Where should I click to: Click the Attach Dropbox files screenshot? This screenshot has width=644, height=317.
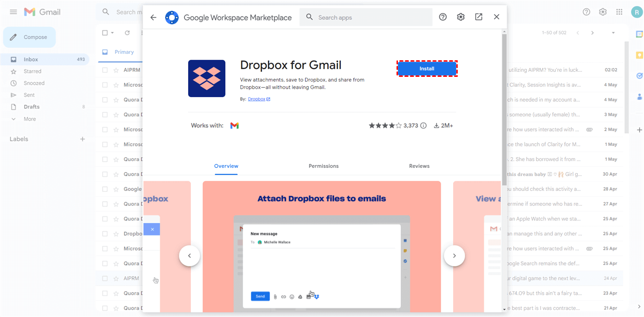coord(322,246)
